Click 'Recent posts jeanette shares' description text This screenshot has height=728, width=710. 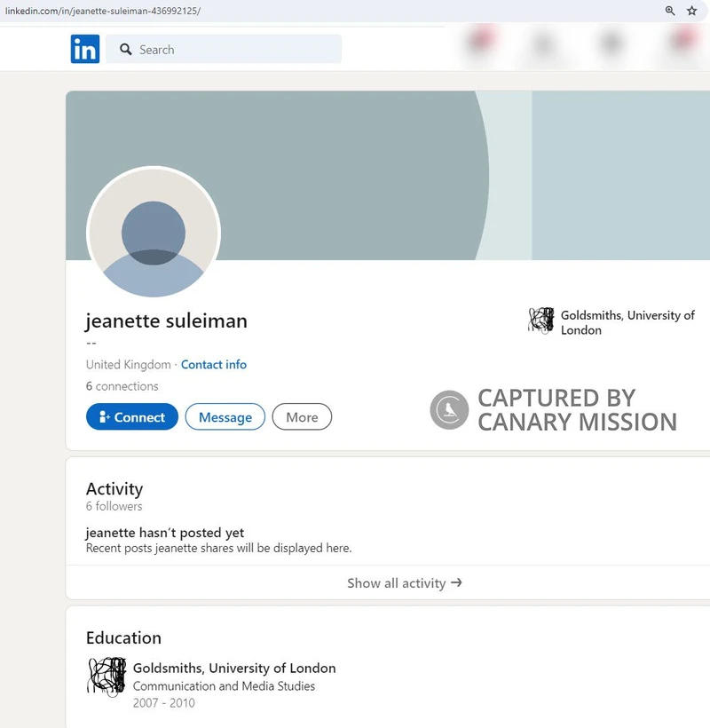[218, 548]
